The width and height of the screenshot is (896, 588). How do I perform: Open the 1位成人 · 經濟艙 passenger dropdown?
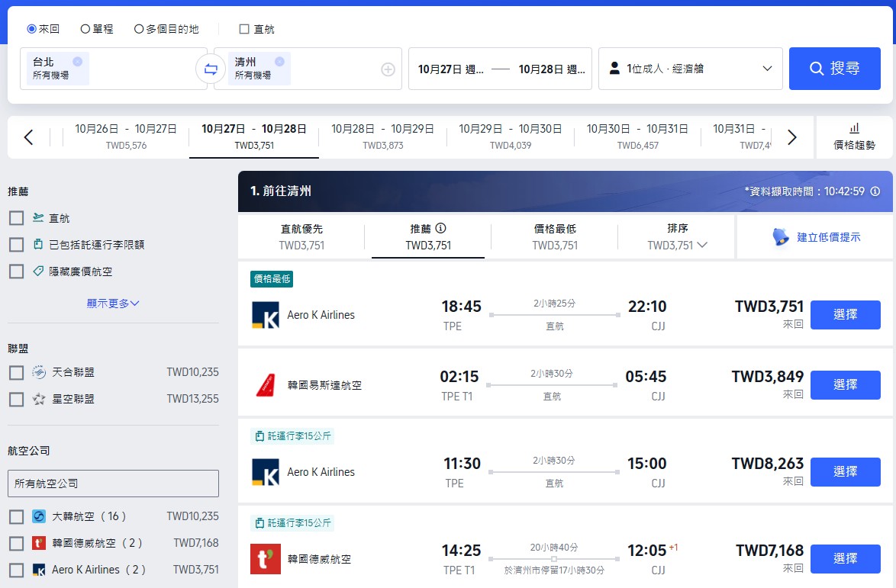coord(690,69)
